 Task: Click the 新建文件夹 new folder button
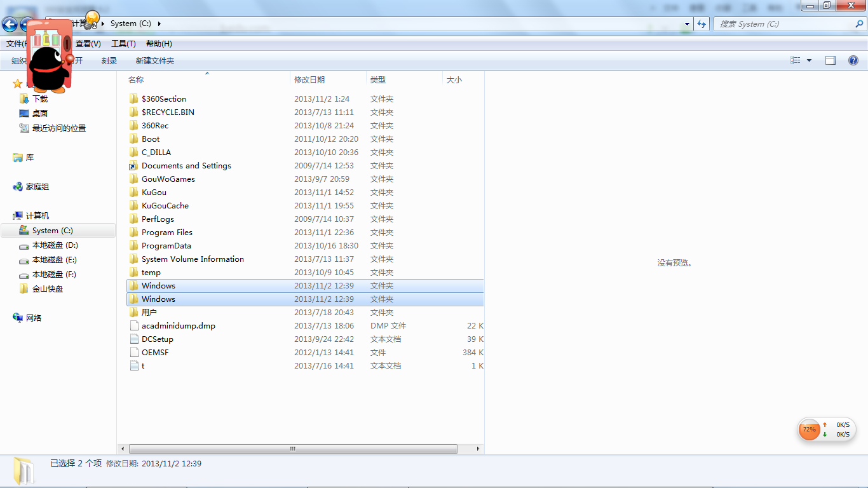(155, 60)
